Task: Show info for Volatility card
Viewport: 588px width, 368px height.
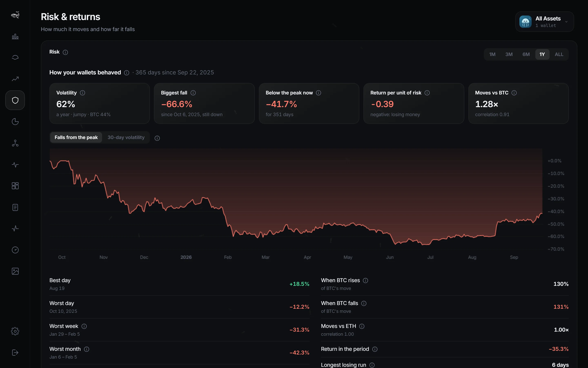Action: coord(83,93)
